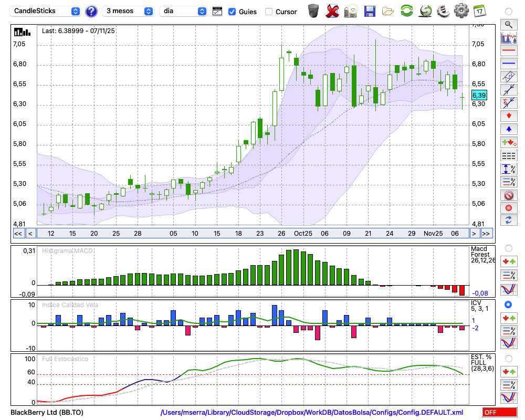Select the red horizontal line tool

508,51
